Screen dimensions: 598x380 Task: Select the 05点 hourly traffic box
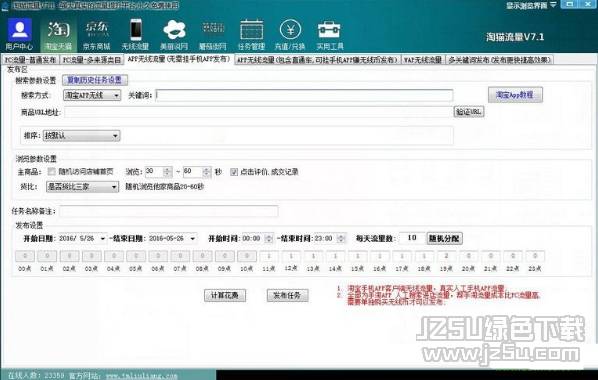pos(136,256)
